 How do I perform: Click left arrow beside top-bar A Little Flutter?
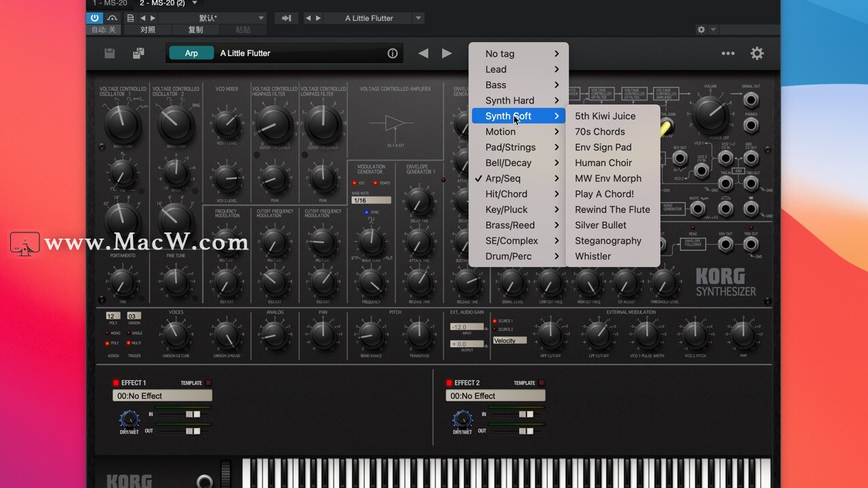(309, 18)
